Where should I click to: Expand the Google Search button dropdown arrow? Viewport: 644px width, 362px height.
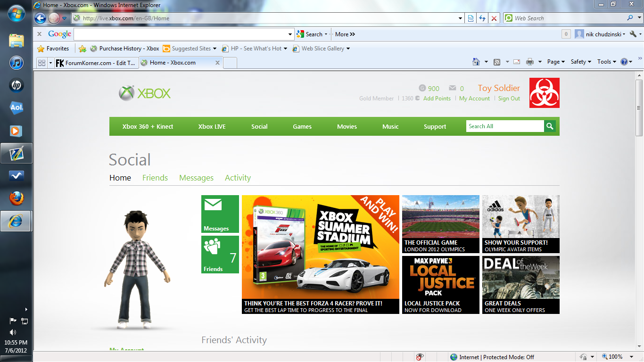pyautogui.click(x=326, y=34)
